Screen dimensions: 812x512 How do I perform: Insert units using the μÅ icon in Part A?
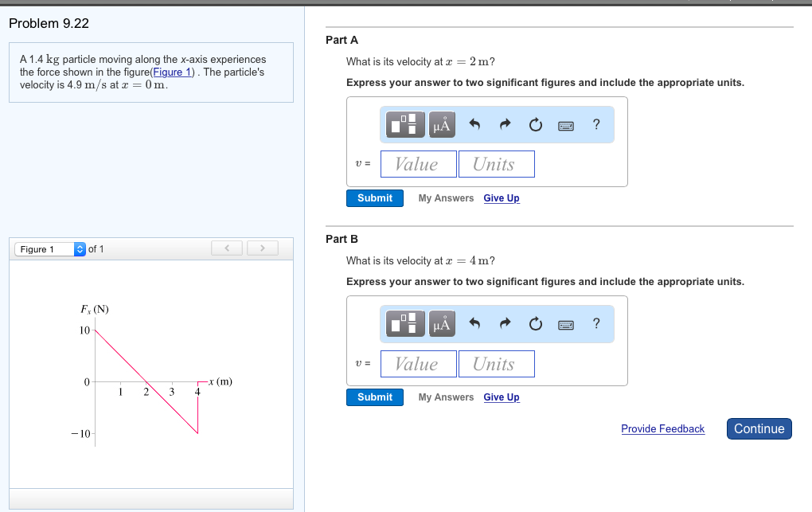442,124
